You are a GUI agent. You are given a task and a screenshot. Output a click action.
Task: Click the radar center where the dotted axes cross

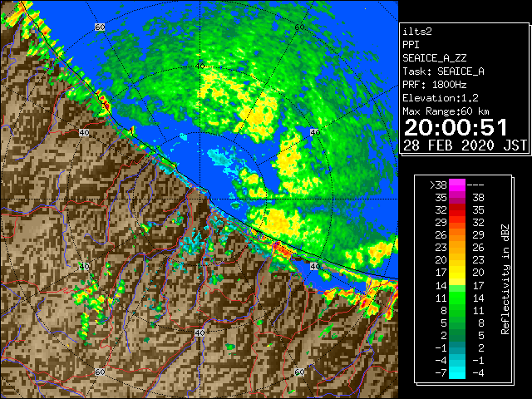(199, 199)
